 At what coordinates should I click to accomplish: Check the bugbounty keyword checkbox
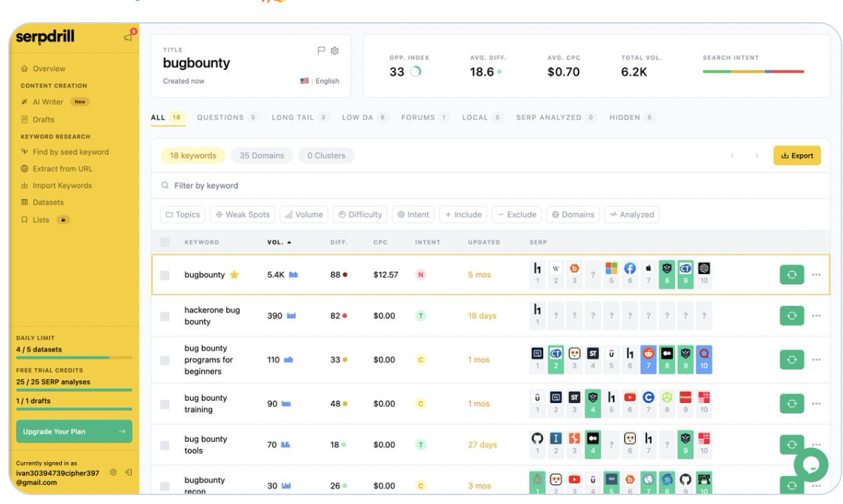[165, 275]
